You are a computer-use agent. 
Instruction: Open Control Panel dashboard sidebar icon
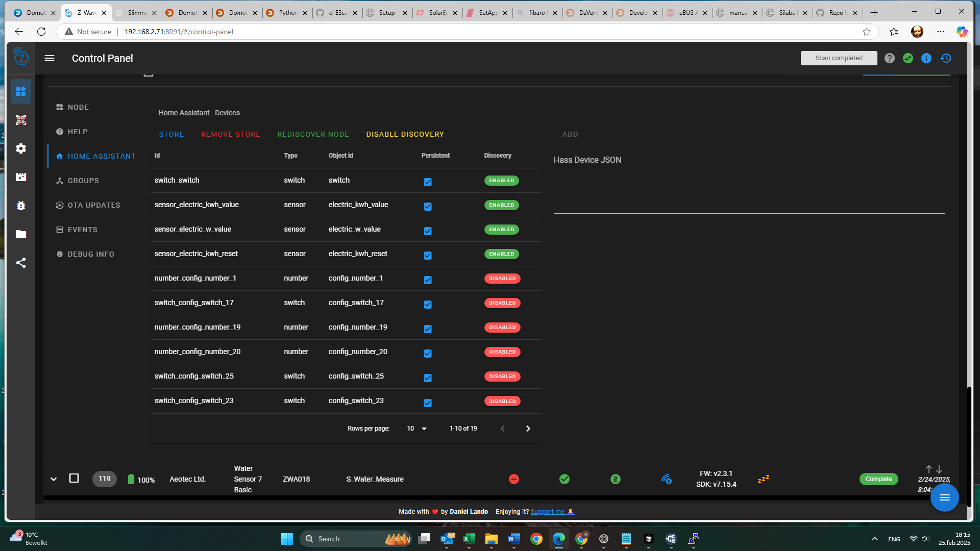click(x=21, y=91)
